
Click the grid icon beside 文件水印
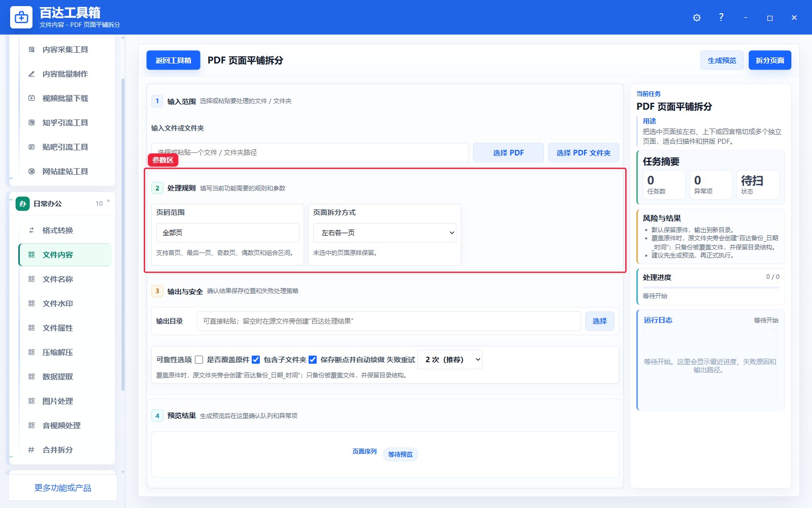(31, 304)
